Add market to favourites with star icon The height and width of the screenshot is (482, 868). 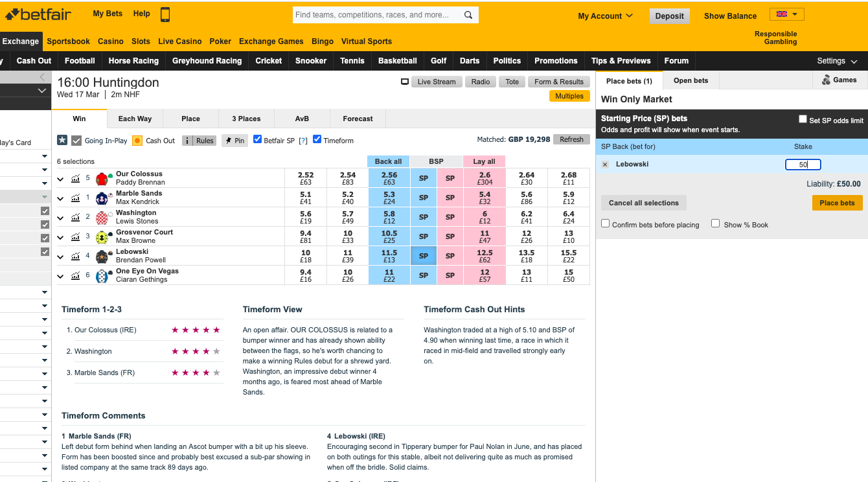click(62, 140)
